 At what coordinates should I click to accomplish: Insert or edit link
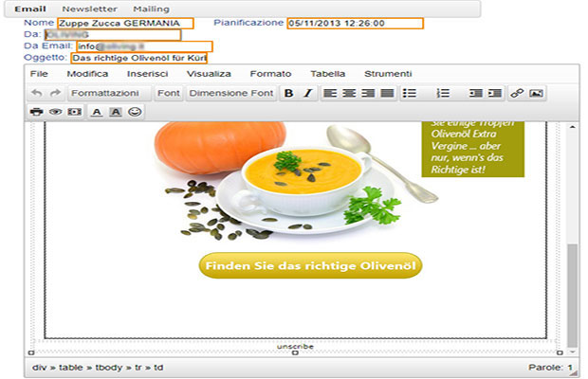click(517, 93)
